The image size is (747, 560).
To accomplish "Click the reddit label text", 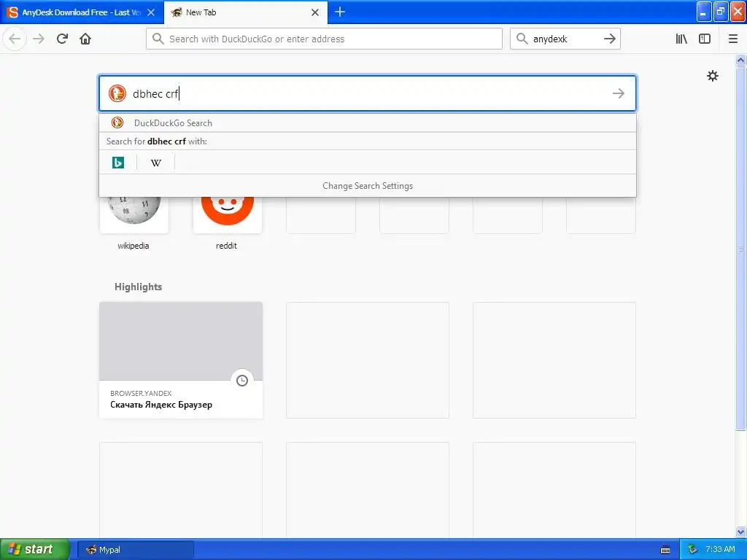I will pyautogui.click(x=226, y=246).
